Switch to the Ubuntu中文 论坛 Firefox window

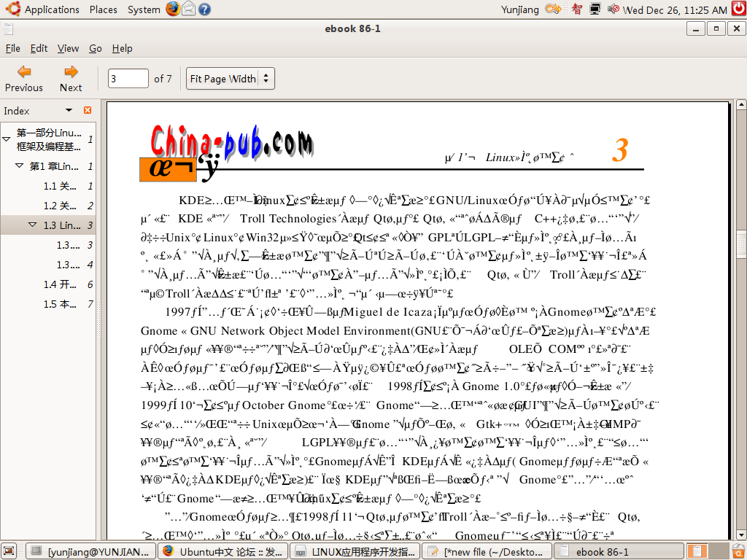pos(222,551)
